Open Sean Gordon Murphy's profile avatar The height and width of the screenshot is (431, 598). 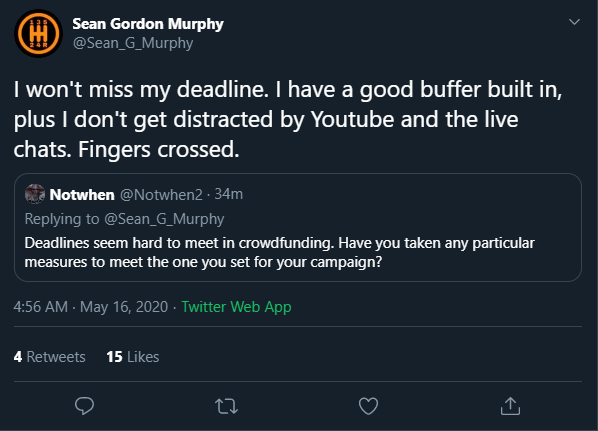[38, 34]
